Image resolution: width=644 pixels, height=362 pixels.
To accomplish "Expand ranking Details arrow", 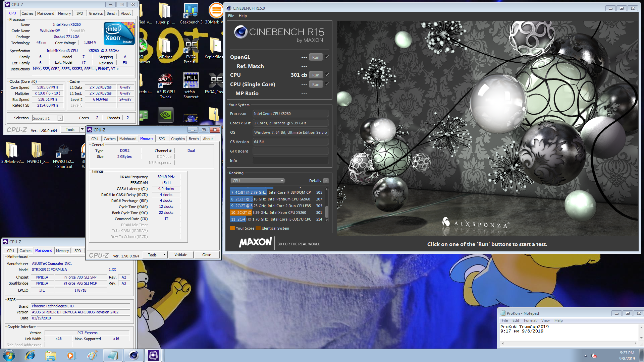I will (326, 181).
